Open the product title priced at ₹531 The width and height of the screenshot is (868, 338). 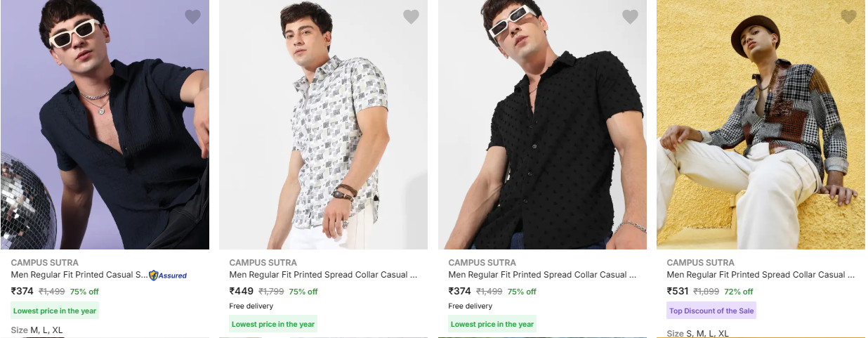pos(761,275)
